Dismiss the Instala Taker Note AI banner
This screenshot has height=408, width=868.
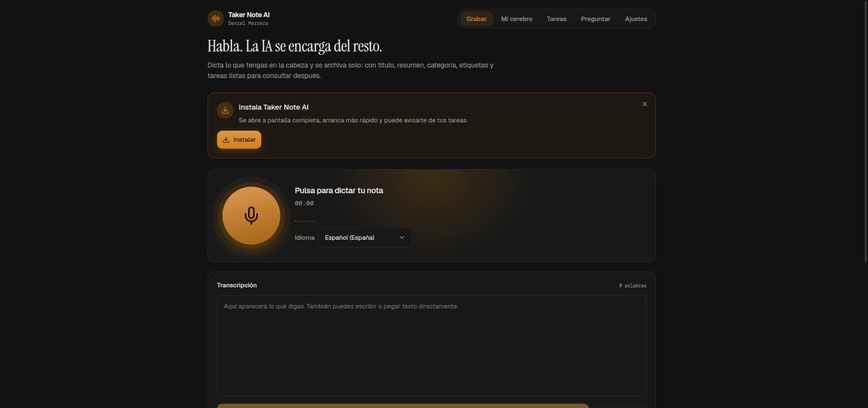tap(644, 104)
